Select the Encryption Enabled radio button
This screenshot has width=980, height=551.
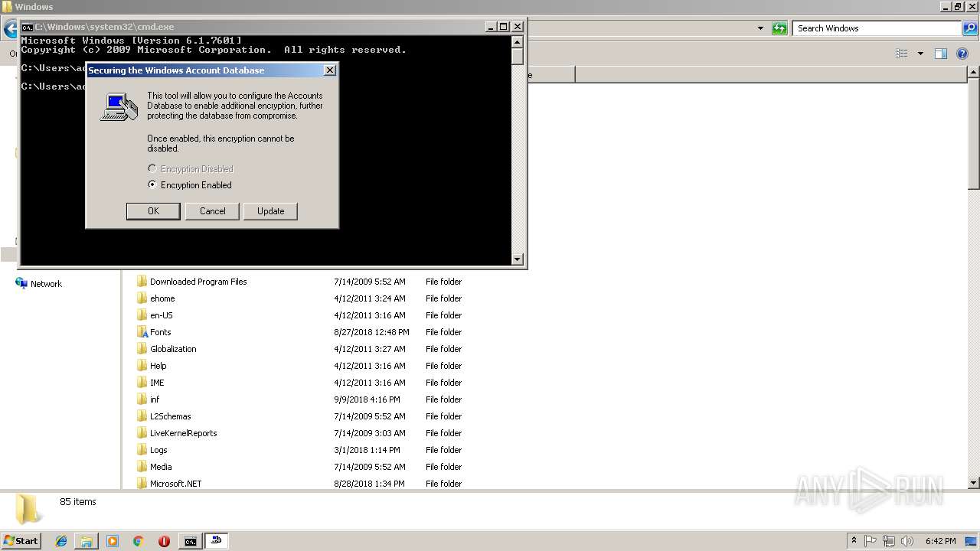click(152, 184)
